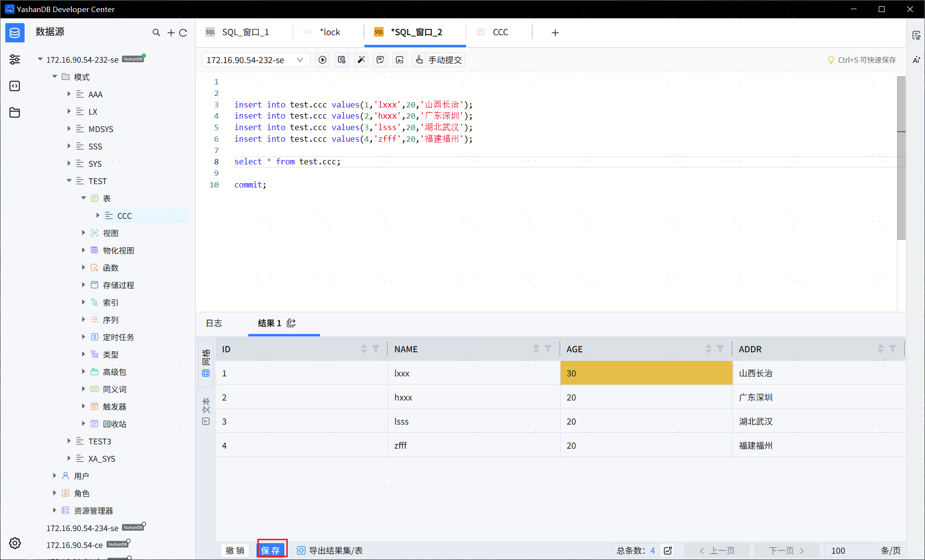Switch to the SQL_窗口_1 tab
The height and width of the screenshot is (560, 925).
[245, 32]
